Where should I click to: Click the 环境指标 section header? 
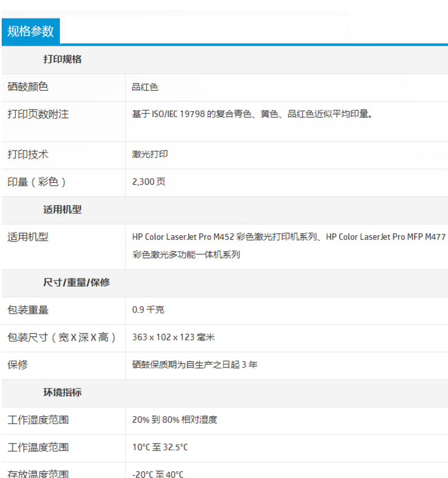coord(63,392)
